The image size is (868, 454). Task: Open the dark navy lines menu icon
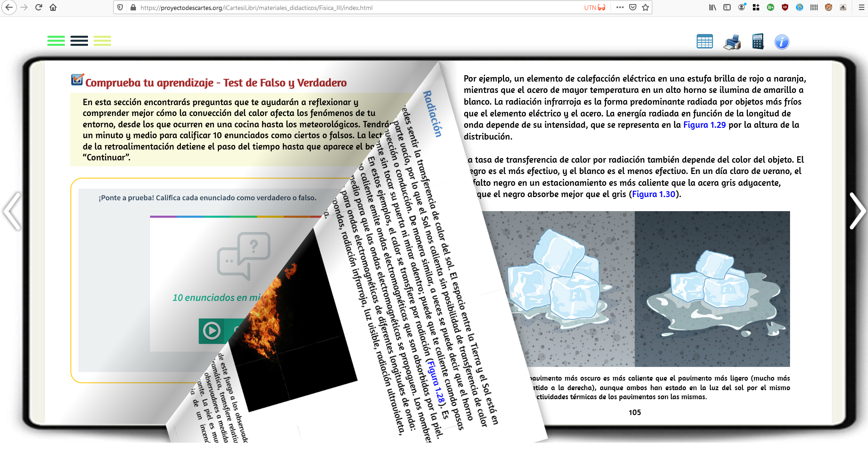[x=79, y=41]
